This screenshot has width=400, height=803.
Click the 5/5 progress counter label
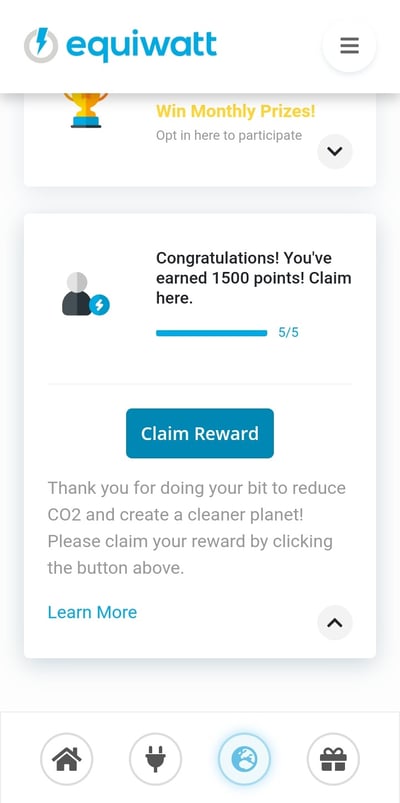(288, 333)
